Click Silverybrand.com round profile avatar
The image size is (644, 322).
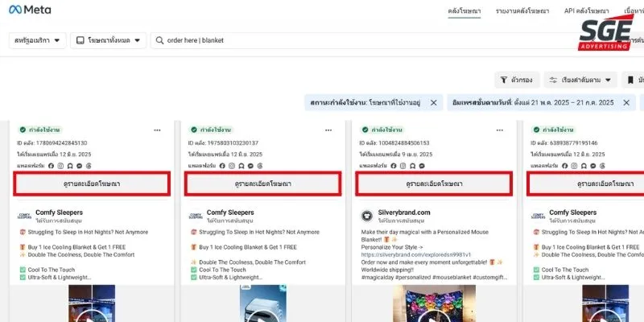(x=367, y=216)
